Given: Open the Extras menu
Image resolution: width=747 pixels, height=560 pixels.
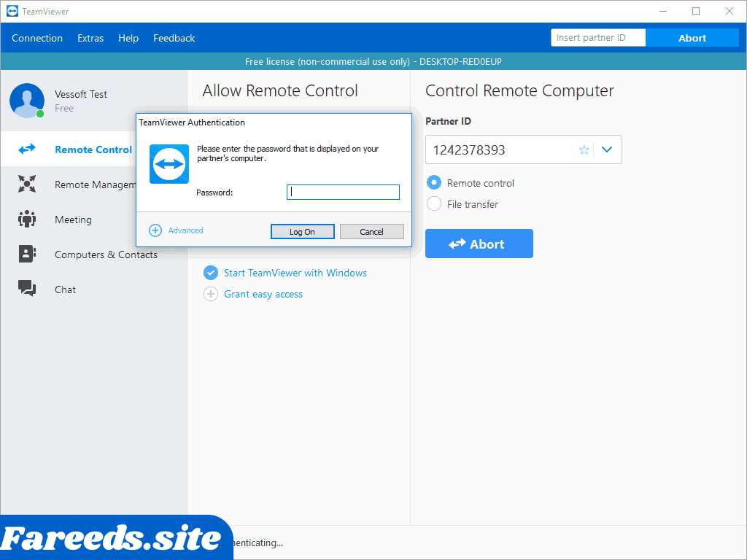Looking at the screenshot, I should coord(90,38).
